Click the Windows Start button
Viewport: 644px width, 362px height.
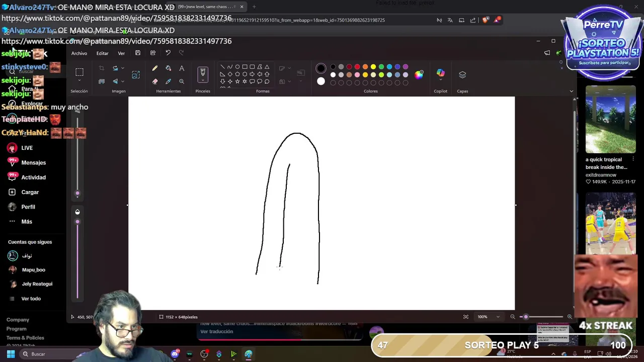(x=11, y=354)
